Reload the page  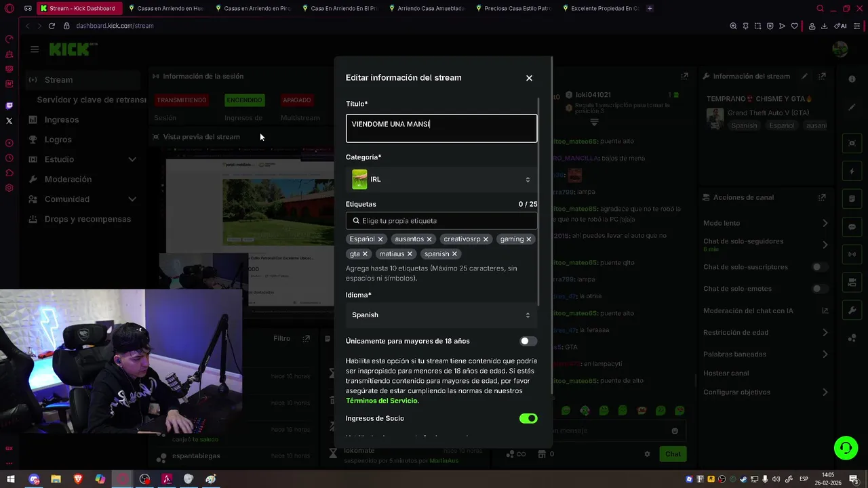click(52, 26)
